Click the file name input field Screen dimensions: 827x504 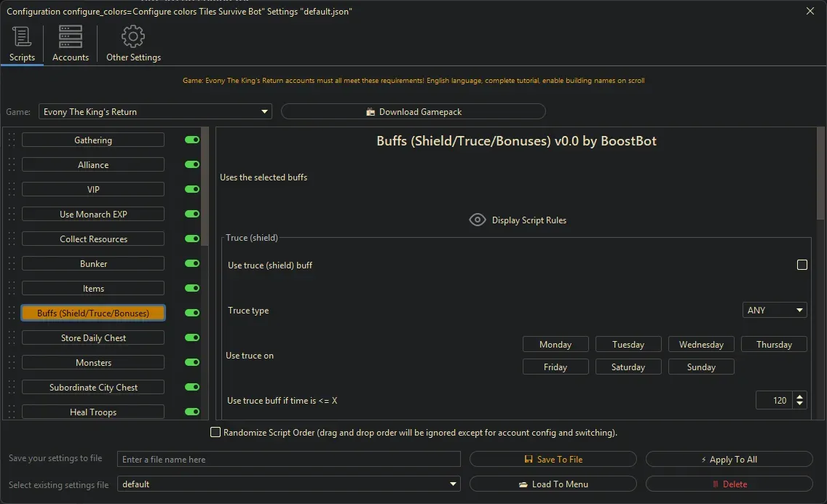[x=289, y=460]
